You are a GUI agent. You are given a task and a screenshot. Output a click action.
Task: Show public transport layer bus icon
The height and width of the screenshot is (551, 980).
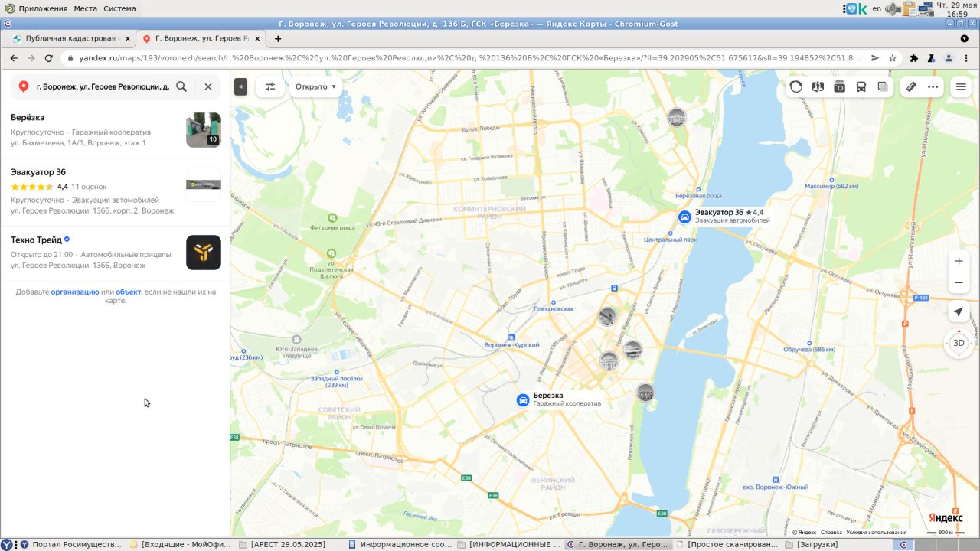coord(861,86)
